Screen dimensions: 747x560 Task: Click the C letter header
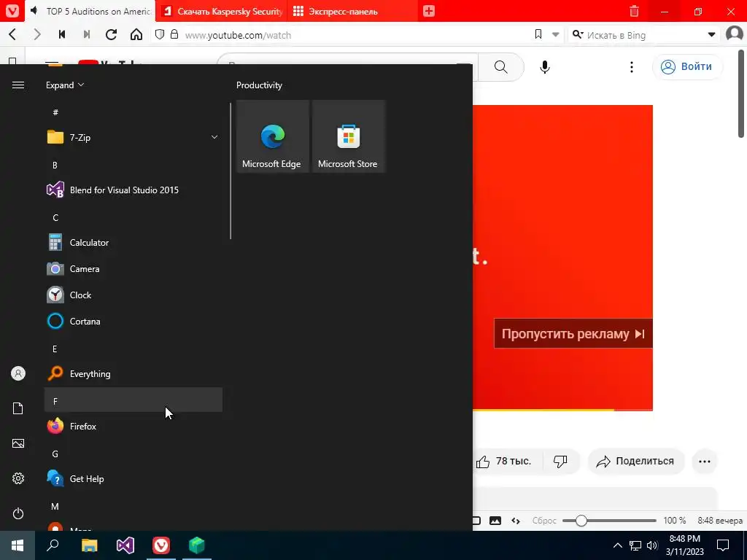pyautogui.click(x=133, y=217)
